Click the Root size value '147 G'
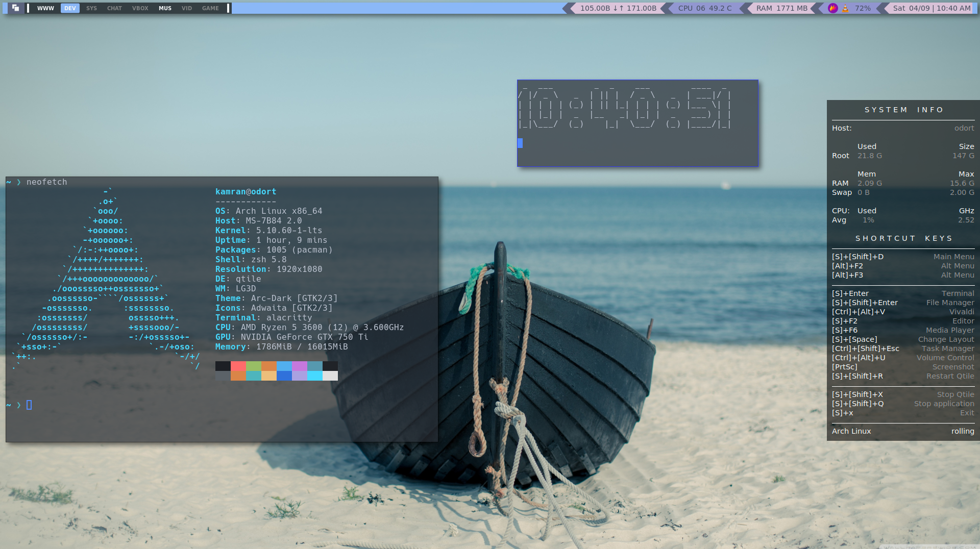980x549 pixels. click(x=963, y=156)
